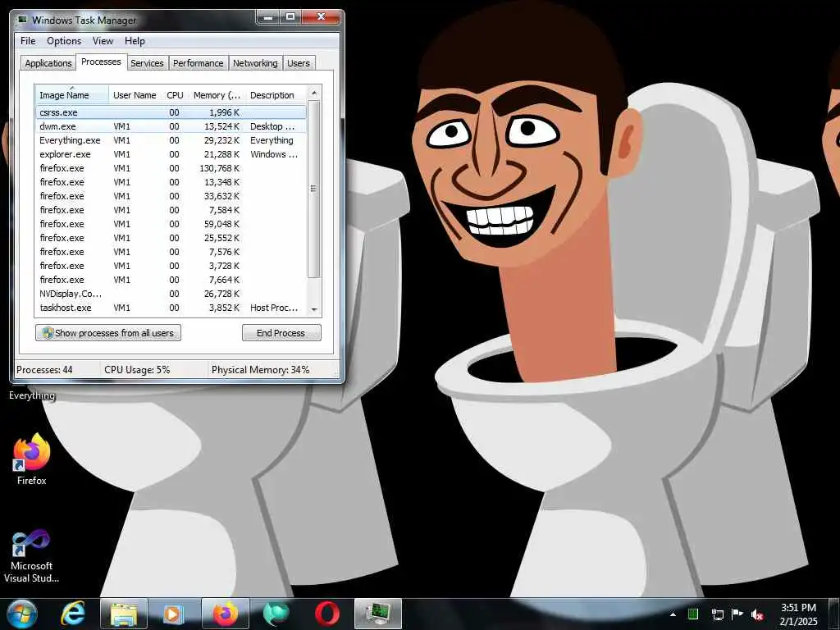Open the taskbar clock showing 3:51 PM
This screenshot has height=630, width=840.
(x=798, y=614)
